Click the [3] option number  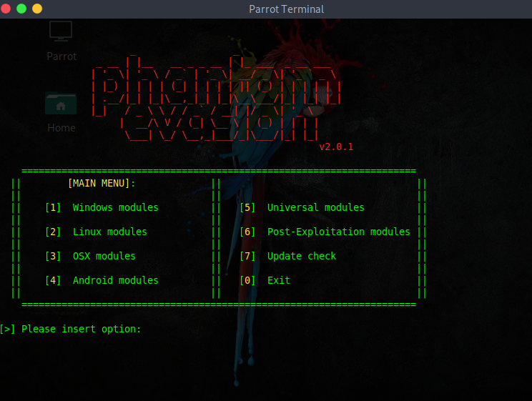click(53, 256)
